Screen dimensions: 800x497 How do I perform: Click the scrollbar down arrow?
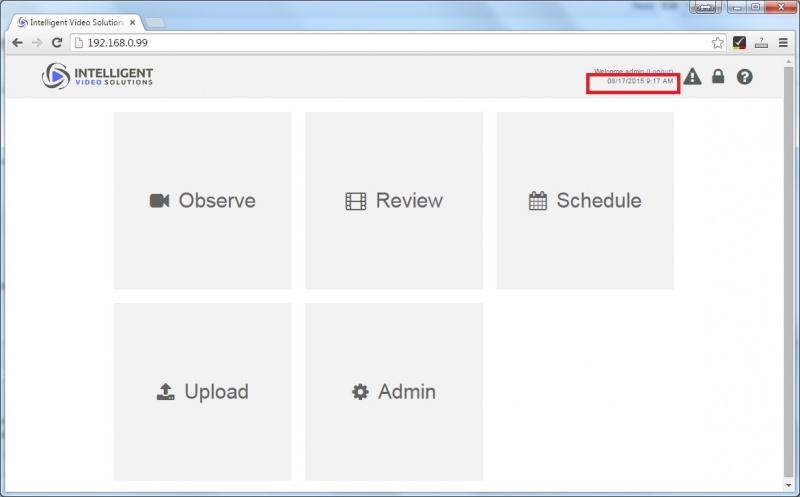[x=789, y=485]
